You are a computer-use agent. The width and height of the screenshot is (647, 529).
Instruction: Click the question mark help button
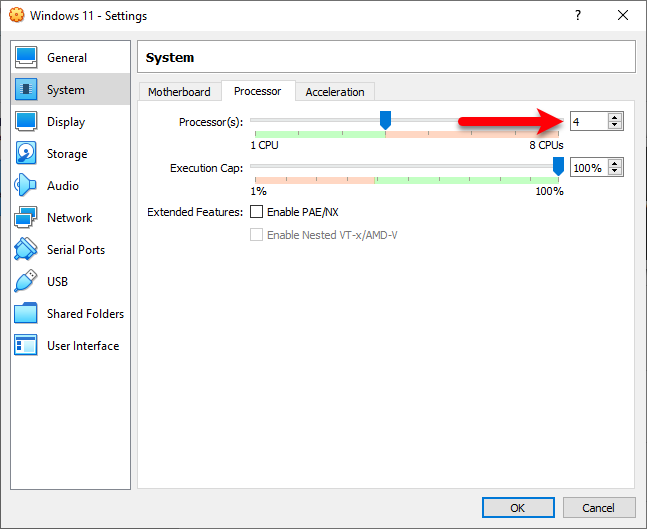578,15
